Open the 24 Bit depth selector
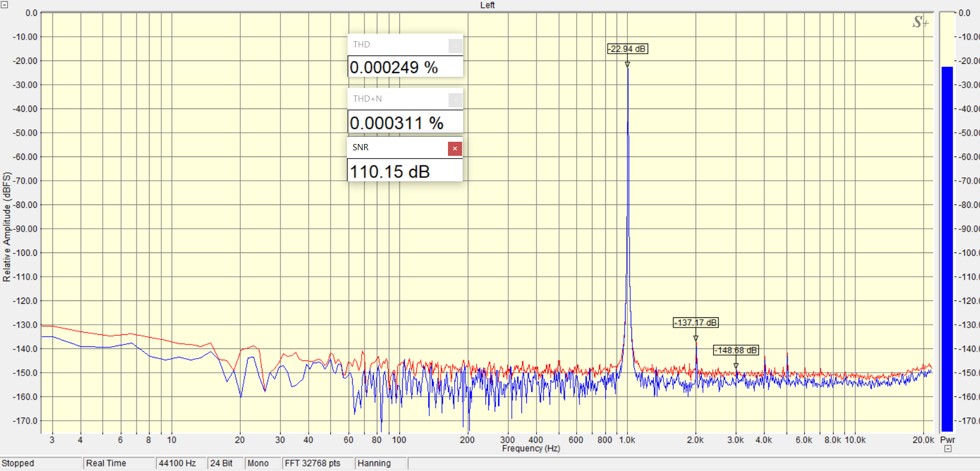Viewport: 980px width, 471px height. click(x=221, y=463)
